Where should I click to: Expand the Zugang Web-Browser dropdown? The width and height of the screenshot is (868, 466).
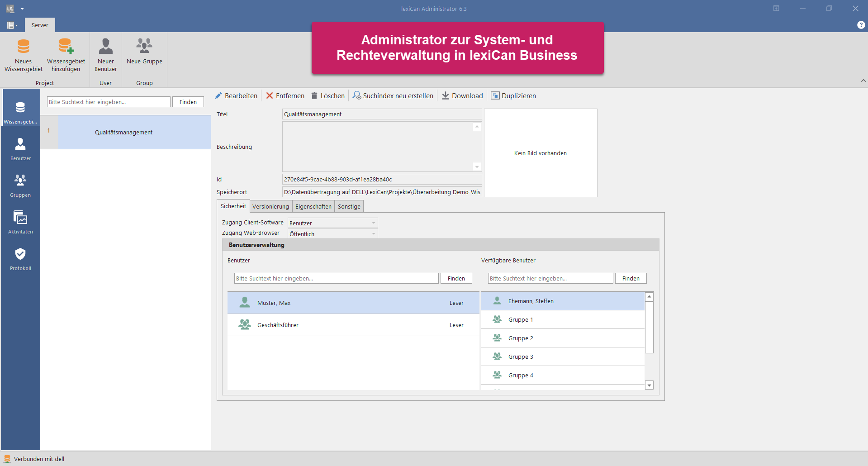pyautogui.click(x=374, y=234)
